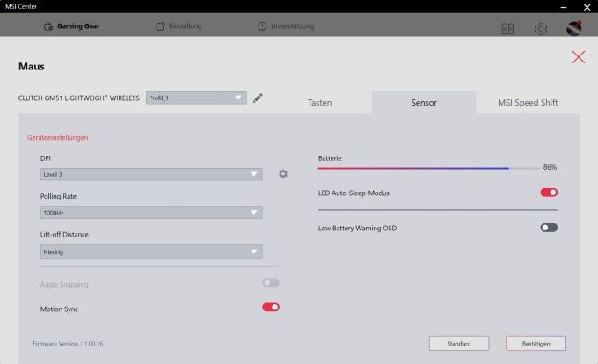The height and width of the screenshot is (364, 598).
Task: Open DPI settings gear icon
Action: (283, 174)
